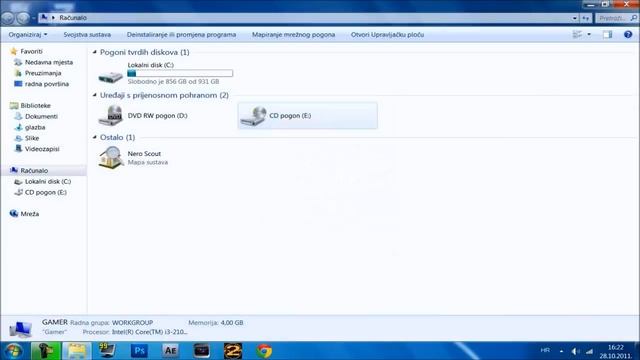640x360 pixels.
Task: Click the volume speaker tray icon
Action: coord(575,351)
